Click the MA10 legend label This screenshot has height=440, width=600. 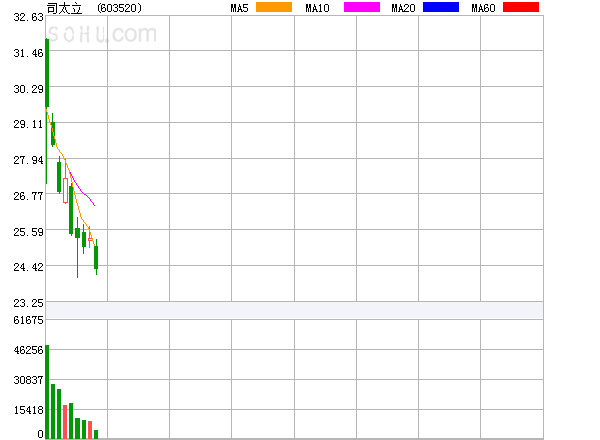[317, 8]
